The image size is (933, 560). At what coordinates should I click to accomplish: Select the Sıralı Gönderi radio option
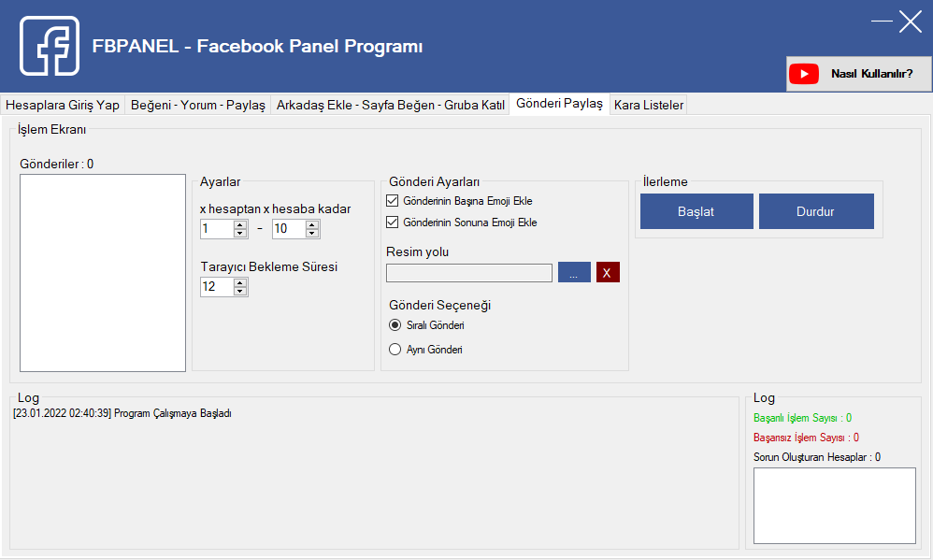pyautogui.click(x=395, y=325)
